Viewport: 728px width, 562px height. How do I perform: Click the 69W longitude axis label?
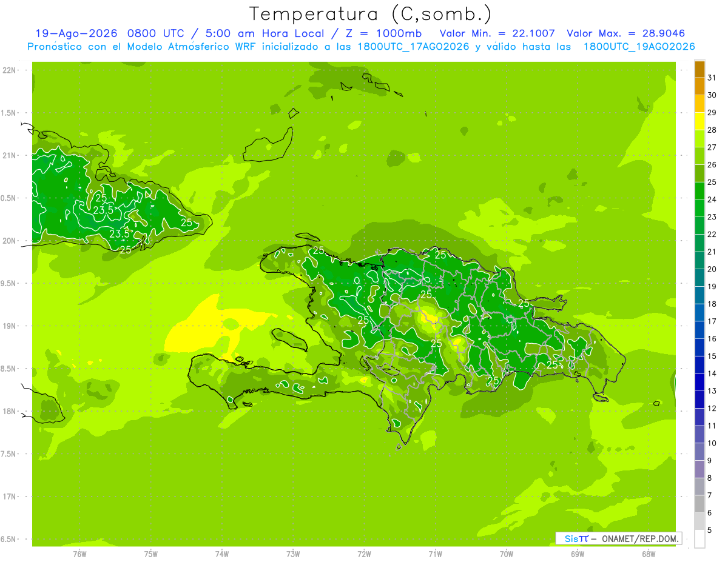click(578, 554)
